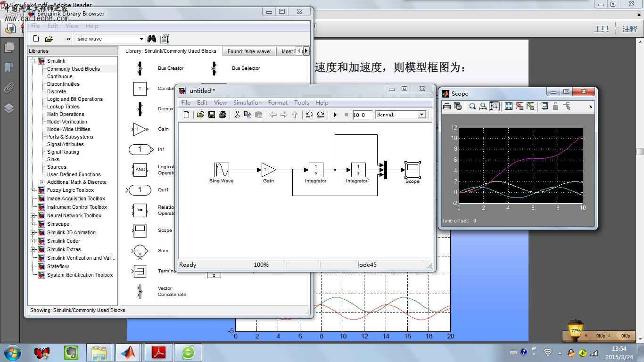Click the simulation stop time field showing 10.0
Screen dimensions: 644x362
[x=362, y=114]
